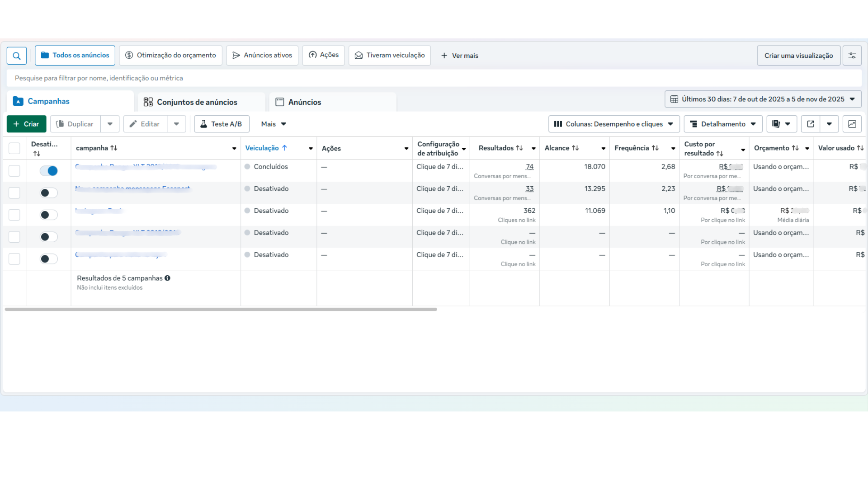Turn off the first campaign toggle
The image size is (868, 488).
[49, 171]
